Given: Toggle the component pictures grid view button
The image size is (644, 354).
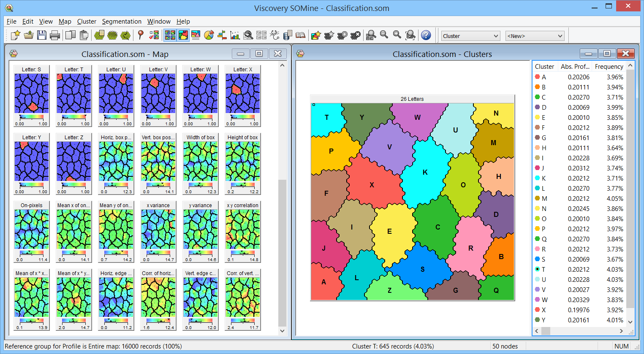Looking at the screenshot, I should [170, 35].
